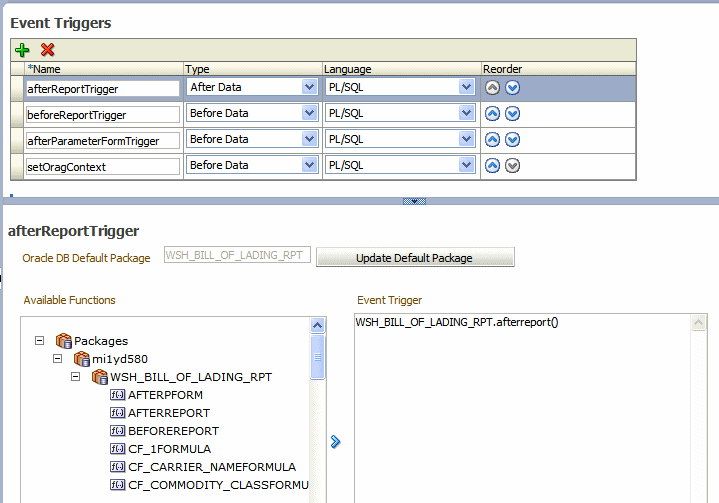This screenshot has width=719, height=503.
Task: Select AFTERPFORM in Available Functions
Action: (165, 395)
